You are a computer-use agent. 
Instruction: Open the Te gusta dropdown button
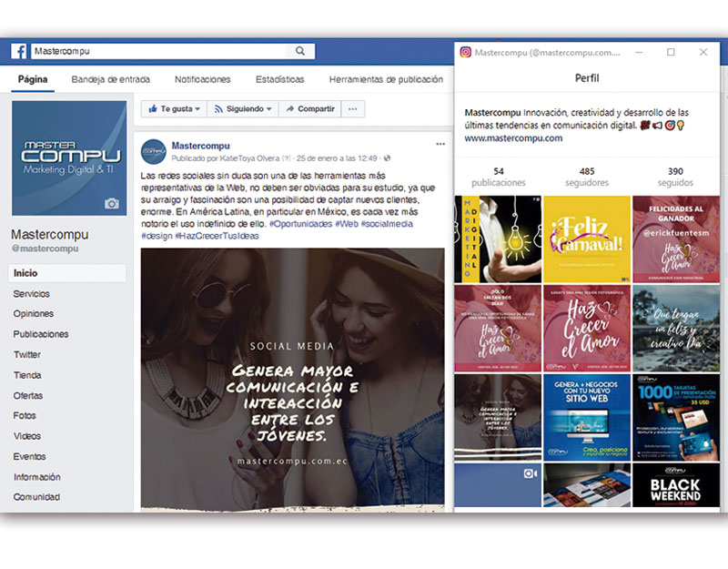(x=174, y=109)
